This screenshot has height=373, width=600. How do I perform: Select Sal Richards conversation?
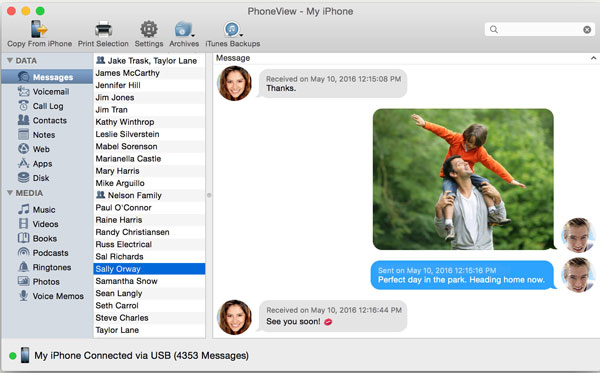(x=149, y=256)
